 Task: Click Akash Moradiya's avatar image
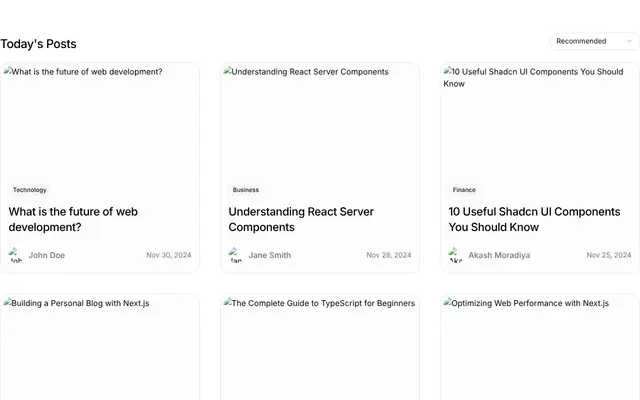[x=456, y=255]
